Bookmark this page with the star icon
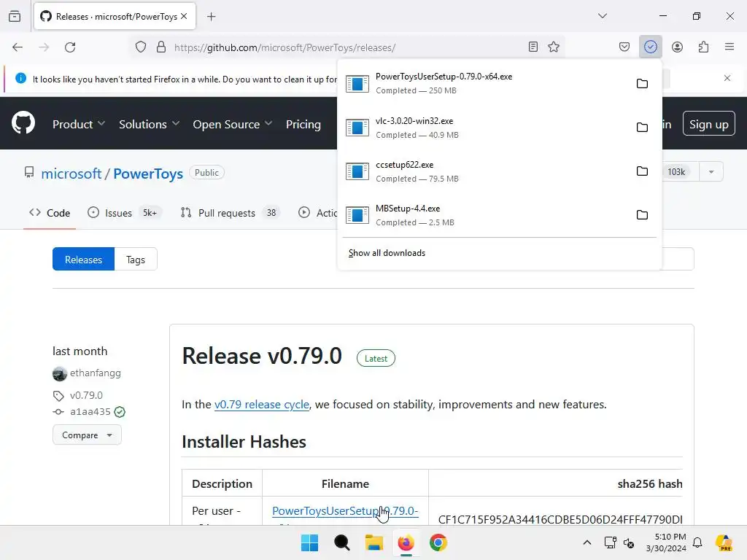Viewport: 747px width, 560px height. coord(554,47)
